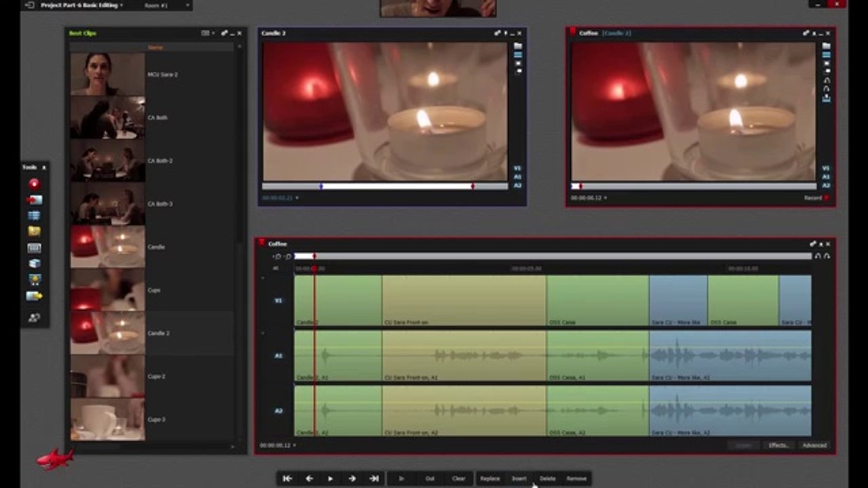Toggle the A1 track on the timeline
The image size is (868, 488).
pyautogui.click(x=278, y=356)
